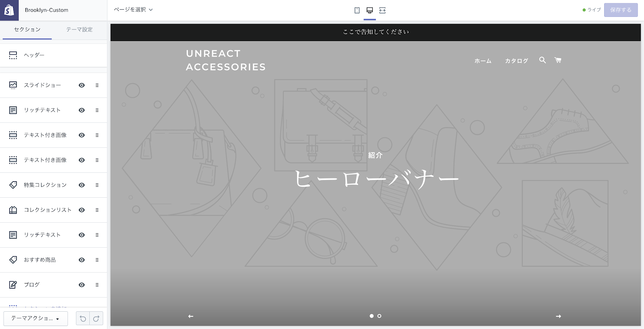This screenshot has width=644, height=329.
Task: Open the ページを選択 dropdown
Action: [x=133, y=10]
